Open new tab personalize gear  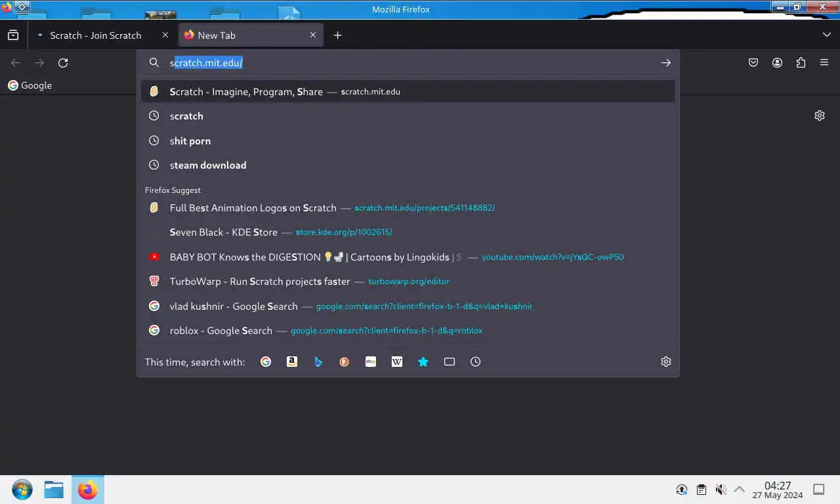tap(820, 115)
